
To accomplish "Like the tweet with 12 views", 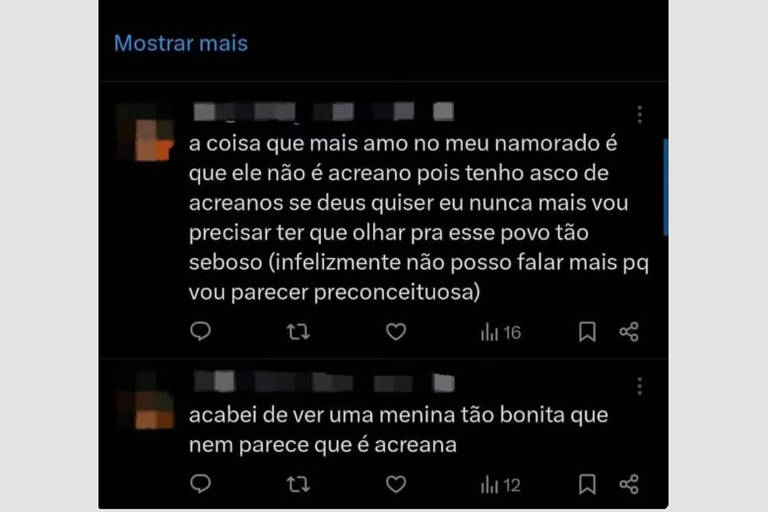I will pyautogui.click(x=396, y=485).
